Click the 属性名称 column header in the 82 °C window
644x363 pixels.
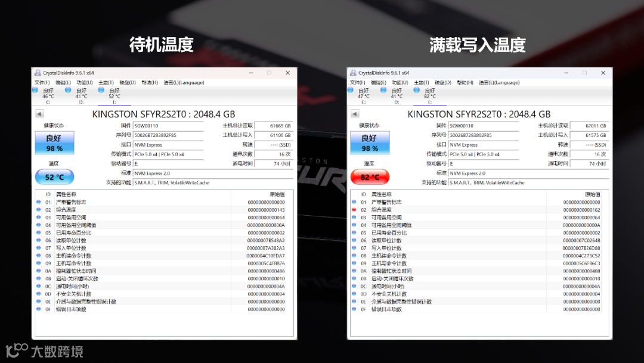click(382, 194)
